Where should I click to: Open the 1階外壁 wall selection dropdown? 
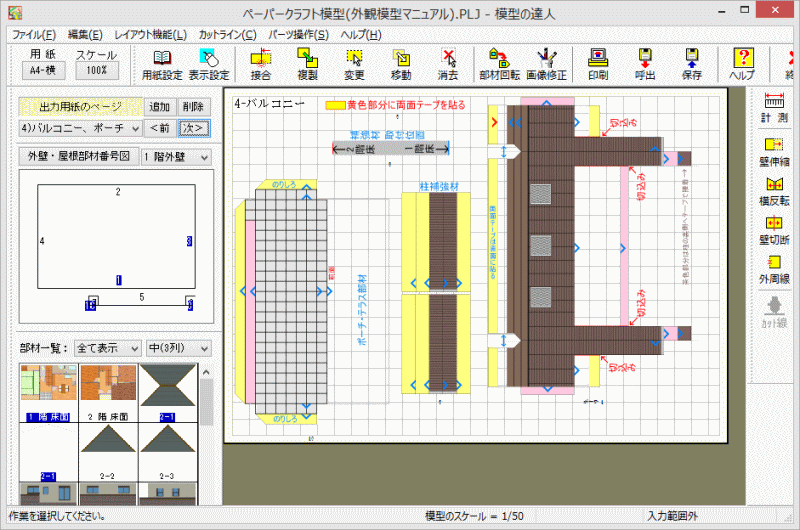click(204, 157)
